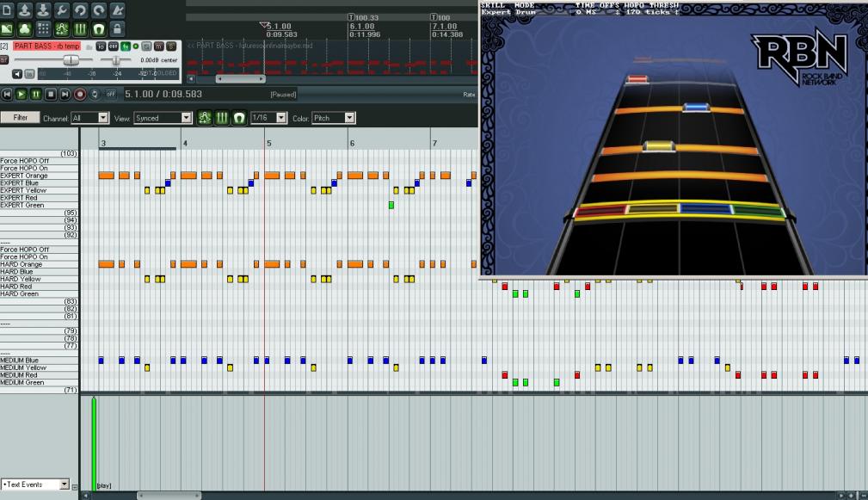Screen dimensions: 868x500
Task: Toggle snapping magnet in the main toolbar
Action: (x=99, y=28)
